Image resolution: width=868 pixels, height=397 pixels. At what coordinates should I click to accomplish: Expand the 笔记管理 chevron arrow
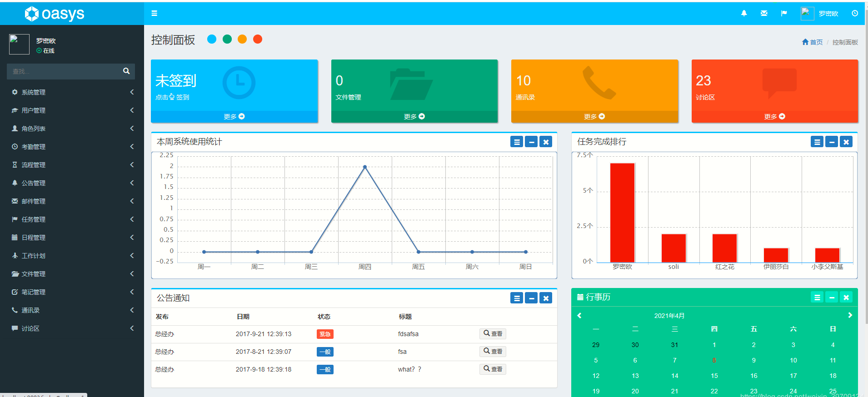pyautogui.click(x=132, y=292)
